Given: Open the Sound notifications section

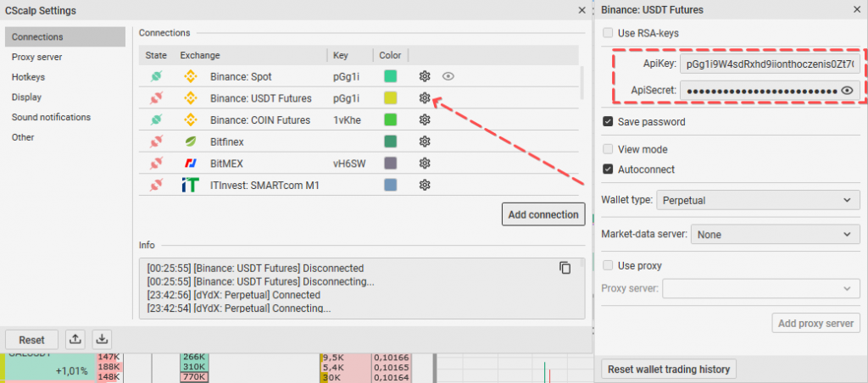Looking at the screenshot, I should click(x=51, y=117).
